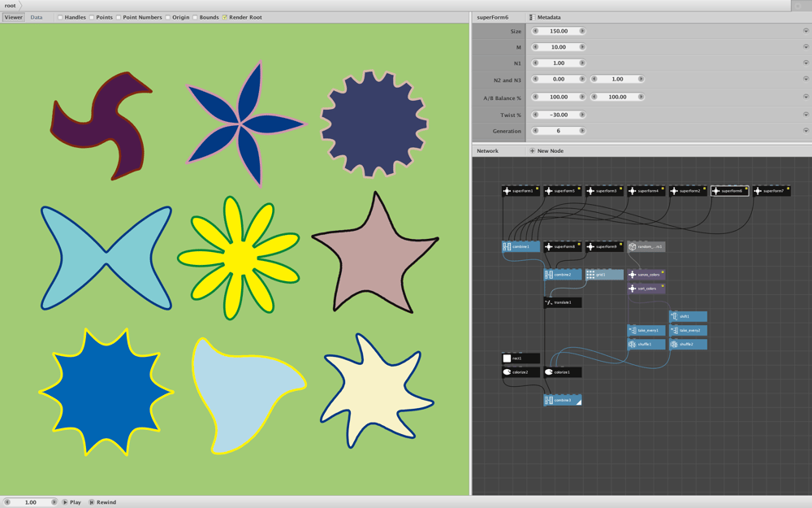The height and width of the screenshot is (508, 812).
Task: Open the Twist % options dropdown
Action: click(806, 115)
